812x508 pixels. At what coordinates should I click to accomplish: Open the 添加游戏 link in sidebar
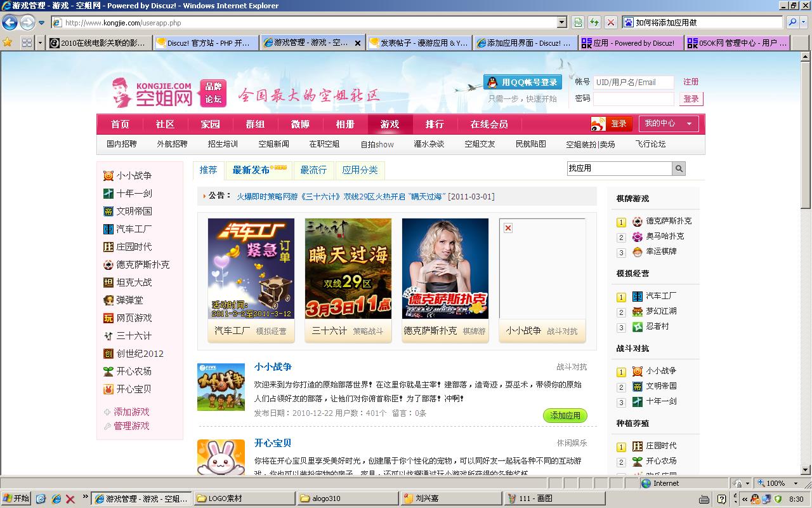pyautogui.click(x=131, y=412)
